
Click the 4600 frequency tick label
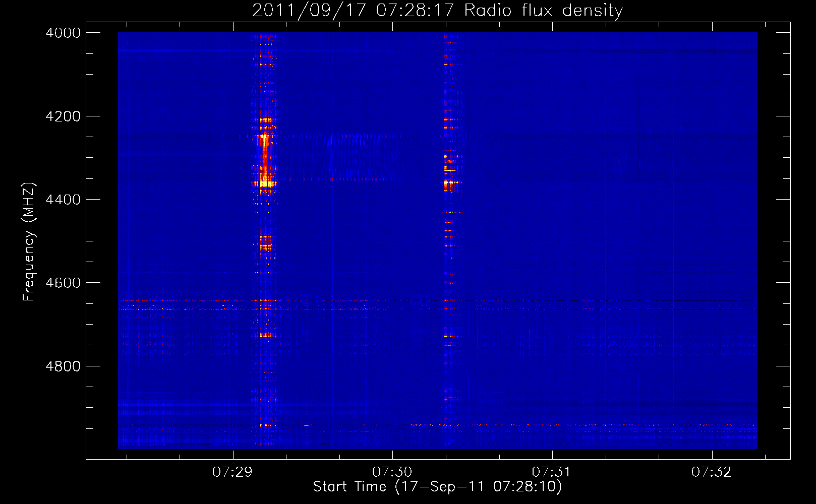pyautogui.click(x=63, y=283)
